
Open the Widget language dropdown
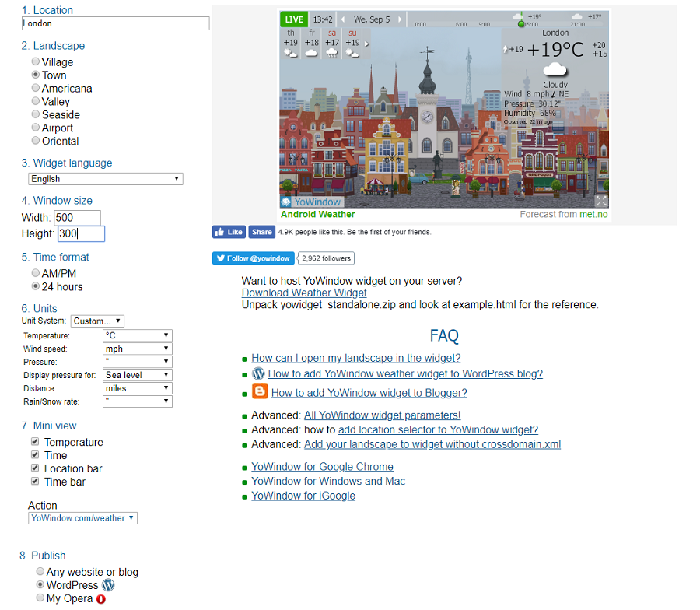(x=105, y=179)
